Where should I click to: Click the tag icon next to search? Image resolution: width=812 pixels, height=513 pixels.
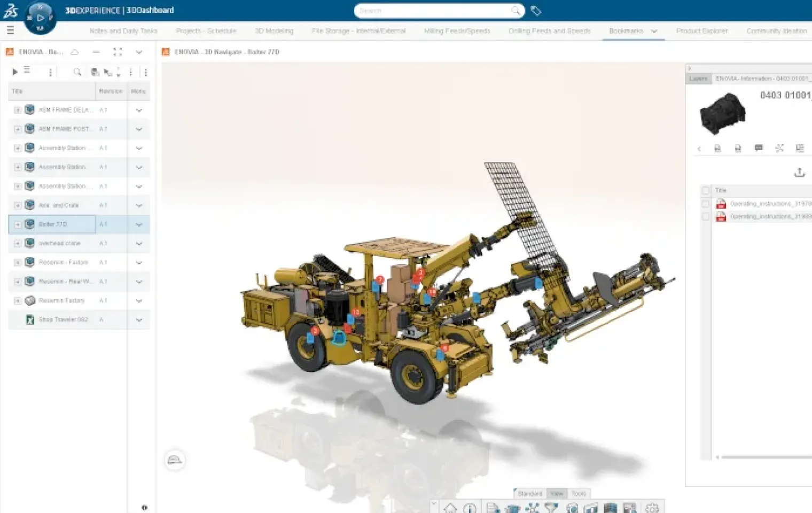click(536, 11)
